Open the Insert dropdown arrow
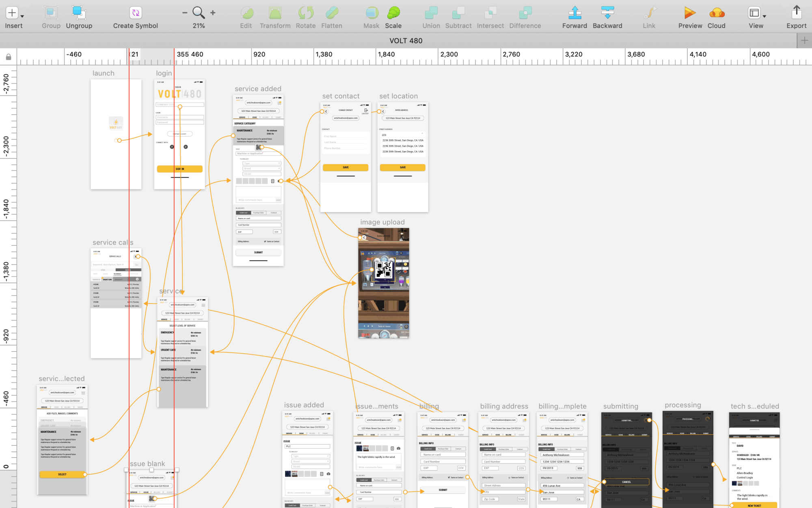Viewport: 812px width, 508px height. click(22, 16)
